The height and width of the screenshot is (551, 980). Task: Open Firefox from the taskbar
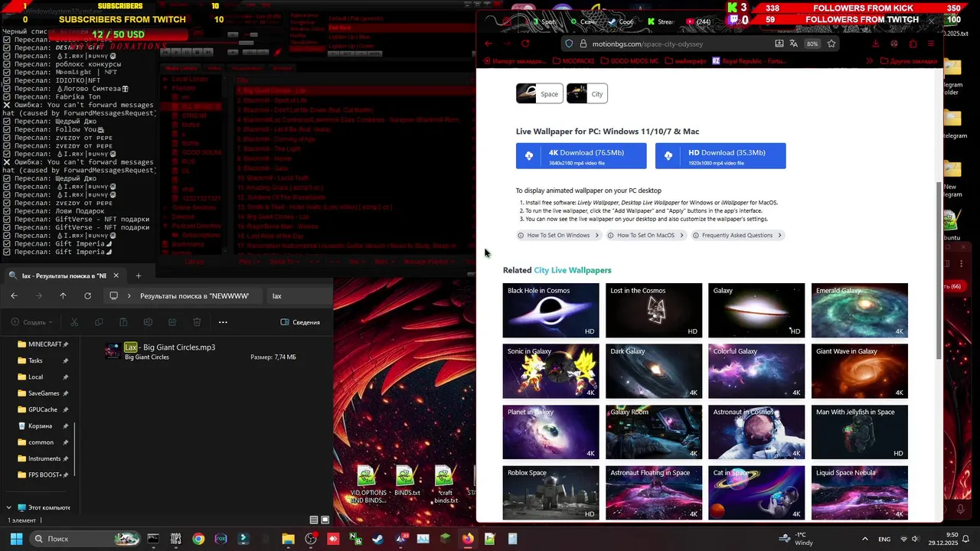click(467, 539)
